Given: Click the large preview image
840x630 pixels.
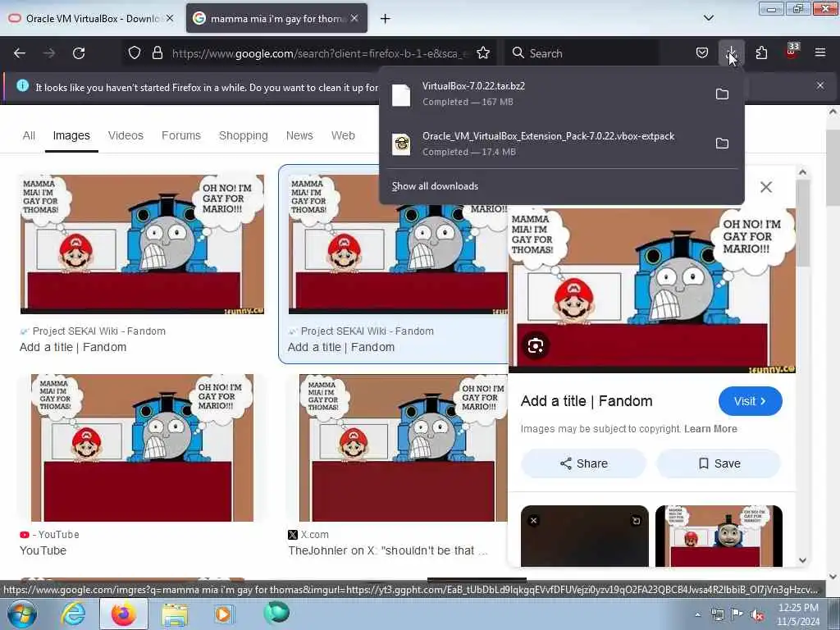Looking at the screenshot, I should point(651,290).
